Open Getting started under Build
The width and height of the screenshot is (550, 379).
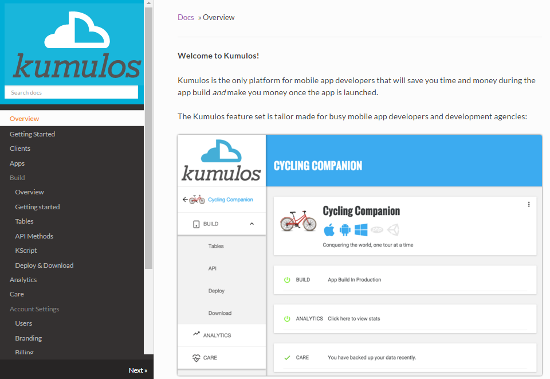point(37,207)
